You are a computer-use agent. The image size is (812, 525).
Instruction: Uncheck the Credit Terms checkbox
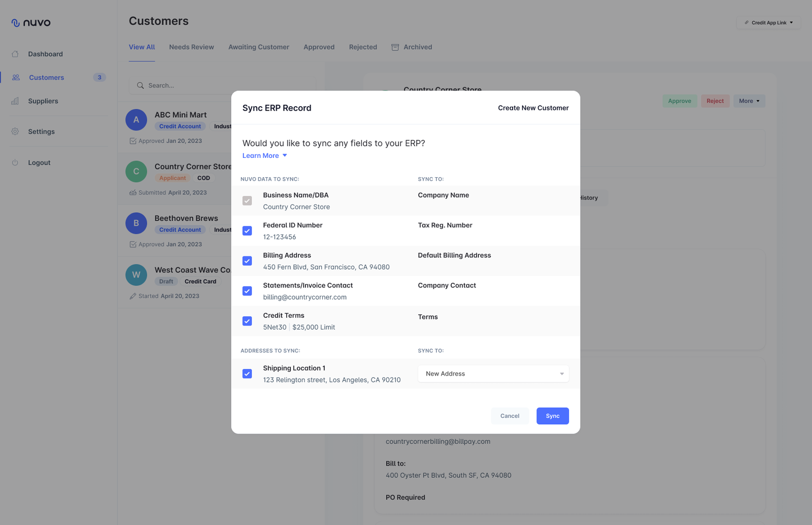coord(247,321)
